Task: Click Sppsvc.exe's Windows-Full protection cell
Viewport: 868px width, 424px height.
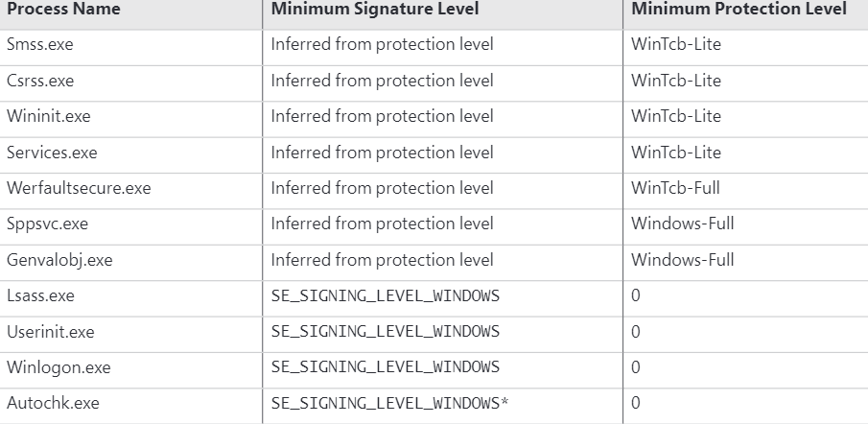Action: coord(682,224)
